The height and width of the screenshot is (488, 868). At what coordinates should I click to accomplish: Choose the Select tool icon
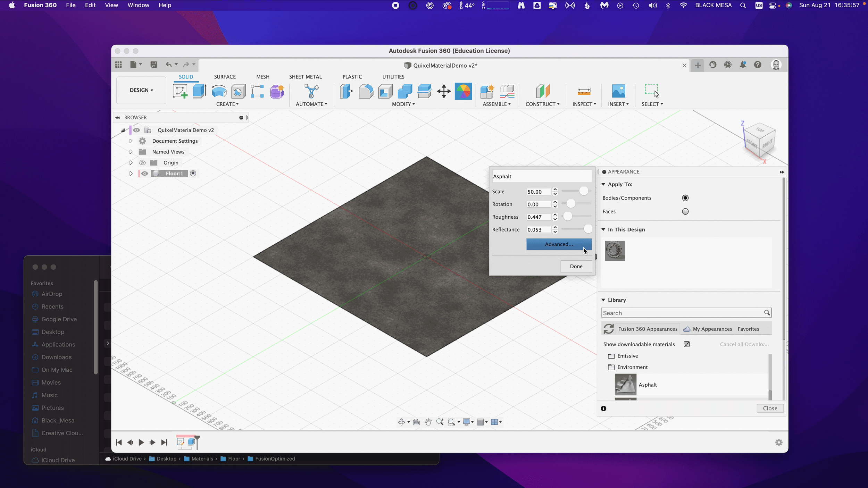point(652,91)
